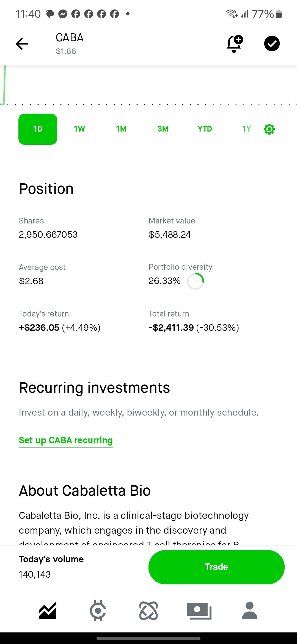
Task: Open price alert notifications for CABA
Action: click(234, 43)
